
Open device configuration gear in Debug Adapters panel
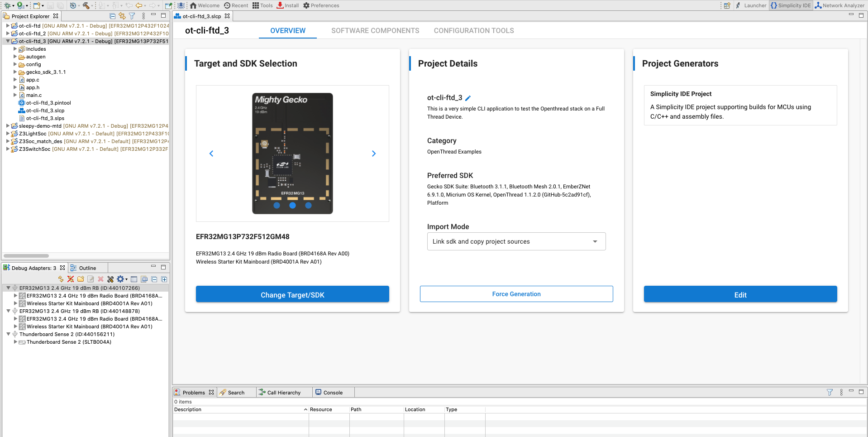(120, 279)
